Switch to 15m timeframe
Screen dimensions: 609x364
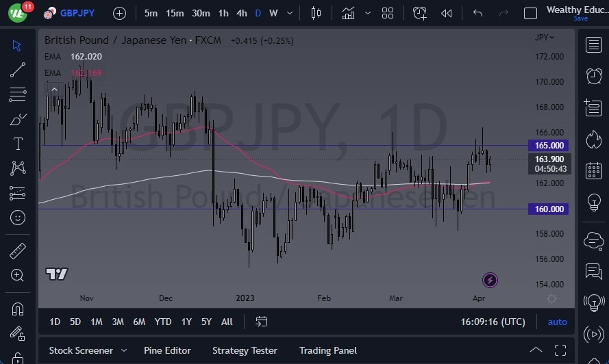click(175, 13)
